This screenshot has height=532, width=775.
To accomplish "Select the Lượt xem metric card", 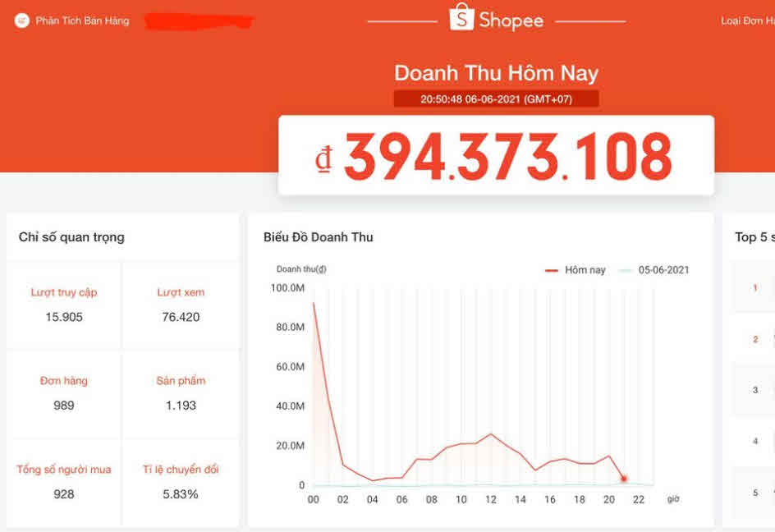I will pos(181,305).
